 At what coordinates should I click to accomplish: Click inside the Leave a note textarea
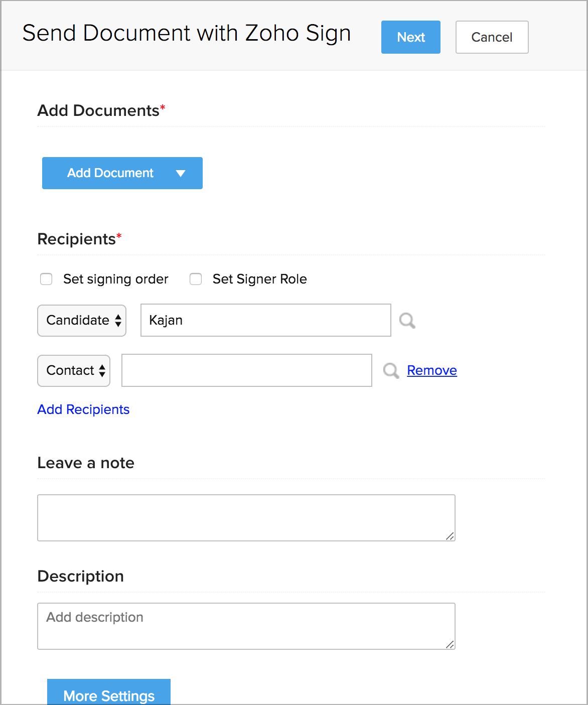pyautogui.click(x=246, y=518)
